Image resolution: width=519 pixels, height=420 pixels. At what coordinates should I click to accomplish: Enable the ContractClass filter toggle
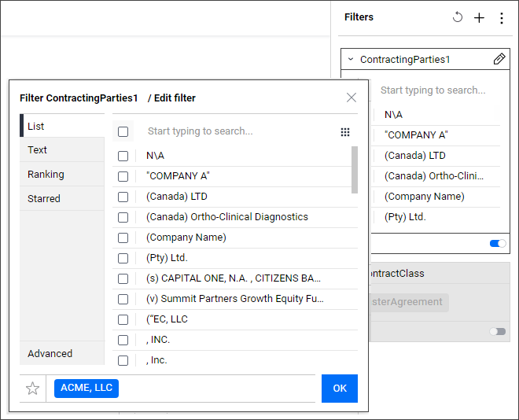tap(498, 331)
